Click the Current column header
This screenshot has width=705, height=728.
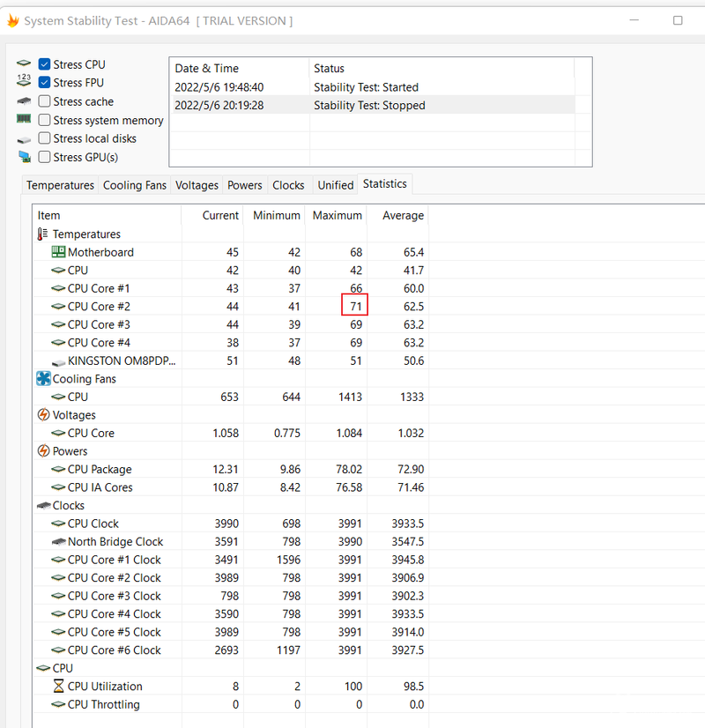[212, 215]
